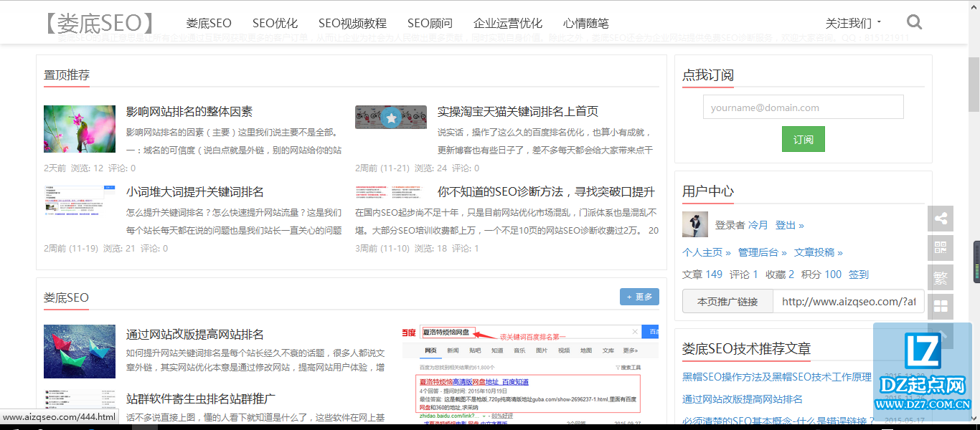Open the search magnifier icon in header

click(914, 22)
